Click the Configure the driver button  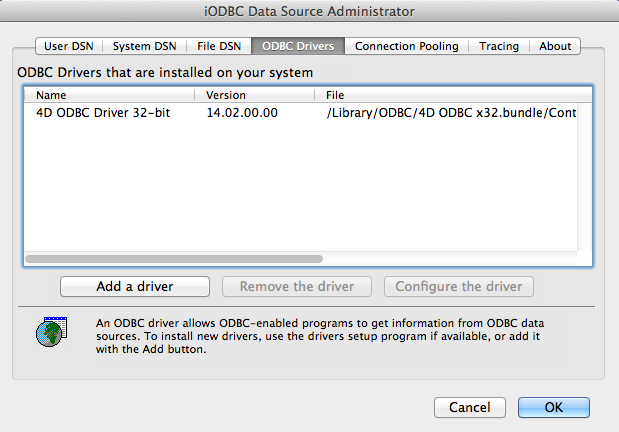point(459,287)
